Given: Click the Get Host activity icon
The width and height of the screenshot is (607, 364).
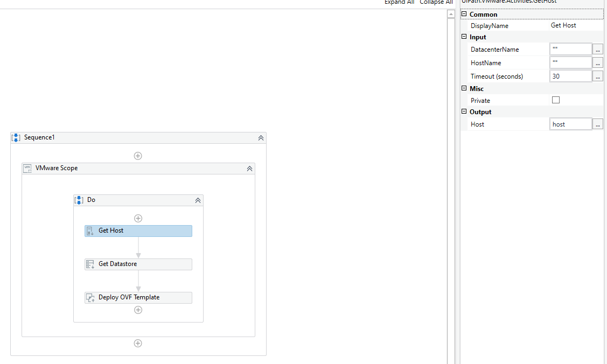Looking at the screenshot, I should (x=90, y=231).
